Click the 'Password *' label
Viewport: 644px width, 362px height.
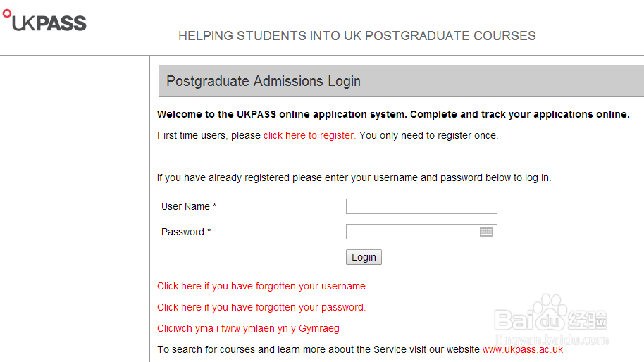[x=185, y=232]
